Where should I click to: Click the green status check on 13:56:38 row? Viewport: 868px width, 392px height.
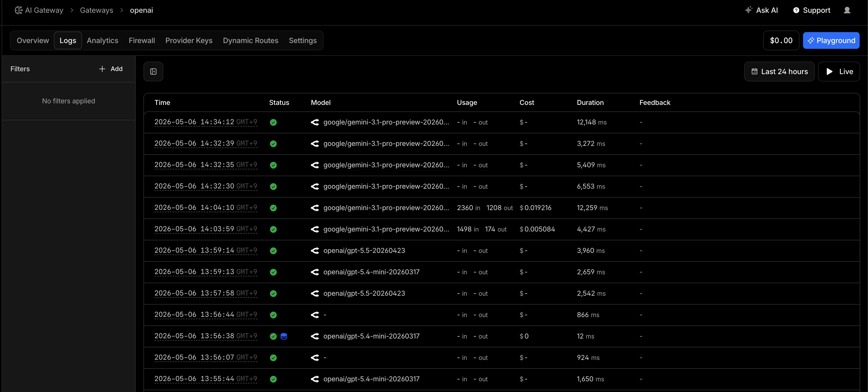click(273, 336)
